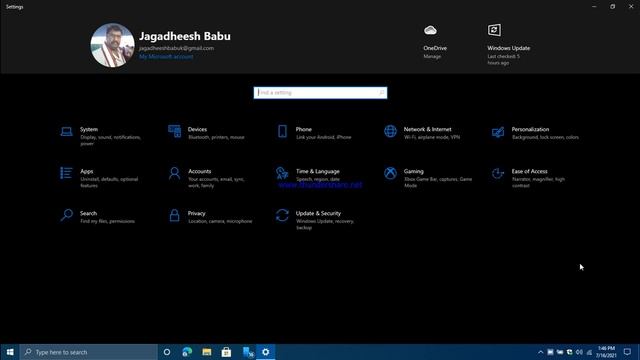Click the Jagadheesh Babu account name
The height and width of the screenshot is (360, 640).
coord(185,36)
